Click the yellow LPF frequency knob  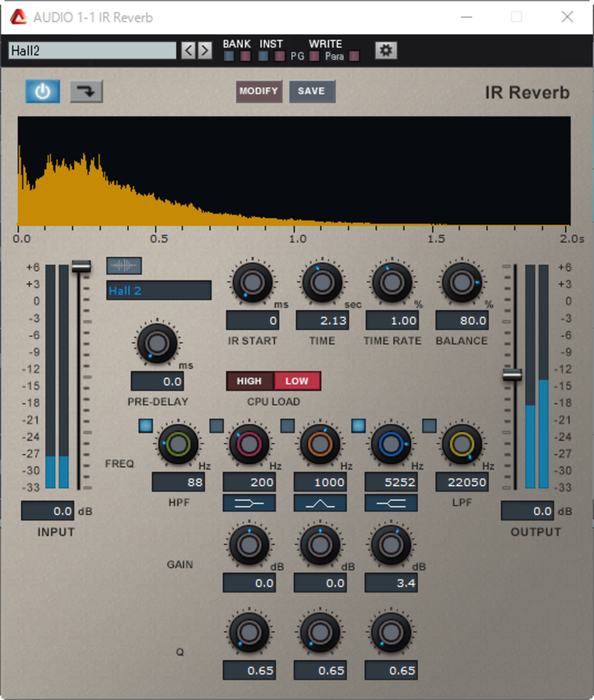tap(462, 444)
